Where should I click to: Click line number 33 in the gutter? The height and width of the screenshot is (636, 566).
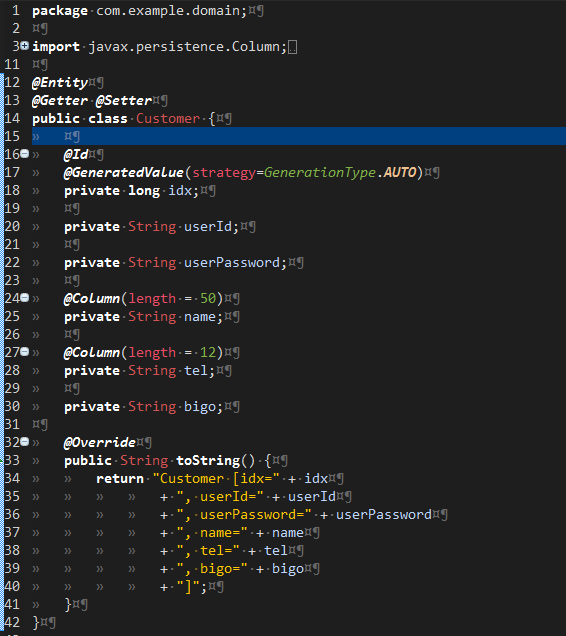click(x=12, y=460)
